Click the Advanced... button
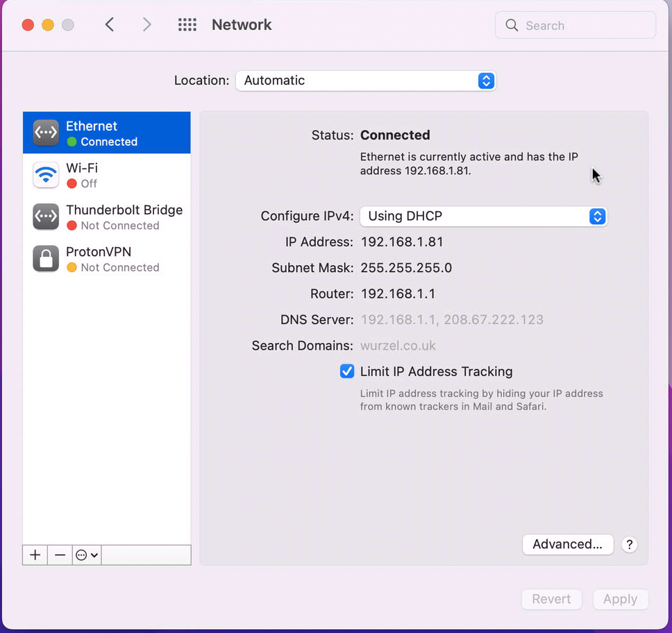Viewport: 672px width, 633px height. [567, 545]
